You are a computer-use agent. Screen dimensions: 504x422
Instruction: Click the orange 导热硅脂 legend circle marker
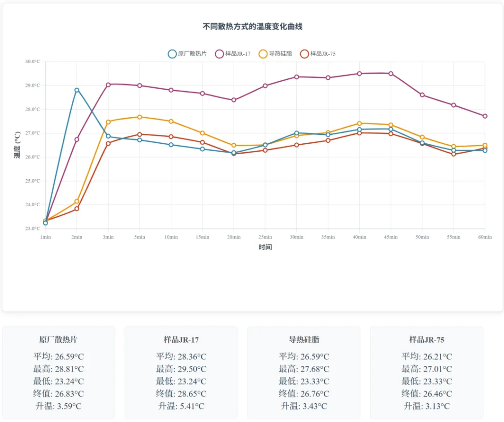(263, 54)
